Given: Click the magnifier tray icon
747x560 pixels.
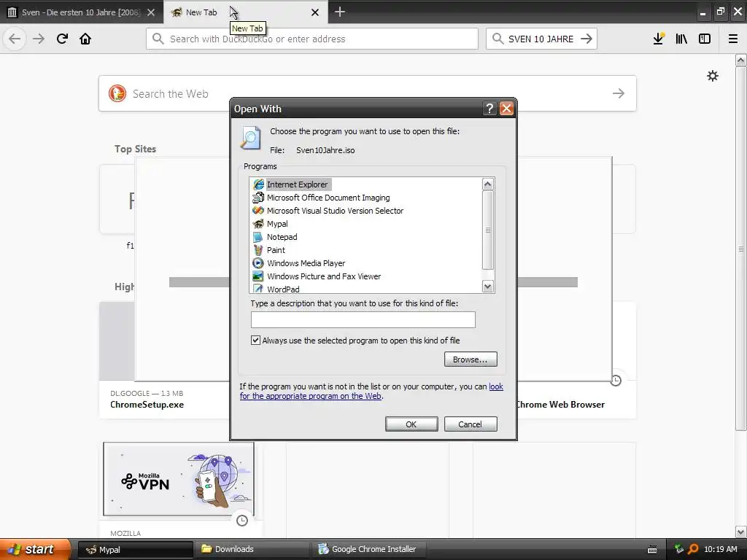Looking at the screenshot, I should click(x=693, y=549).
